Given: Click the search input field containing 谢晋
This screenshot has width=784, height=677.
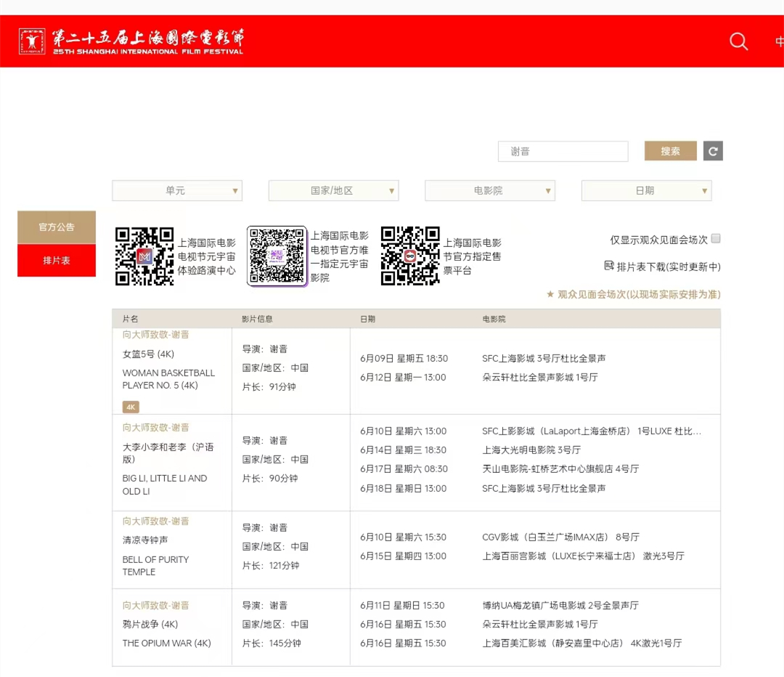Looking at the screenshot, I should [x=563, y=151].
